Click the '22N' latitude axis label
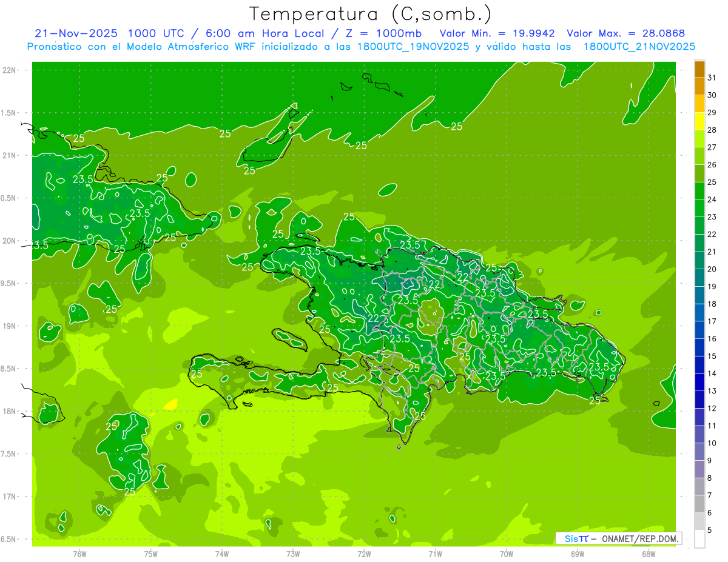Viewport: 728px width, 562px height. point(10,70)
